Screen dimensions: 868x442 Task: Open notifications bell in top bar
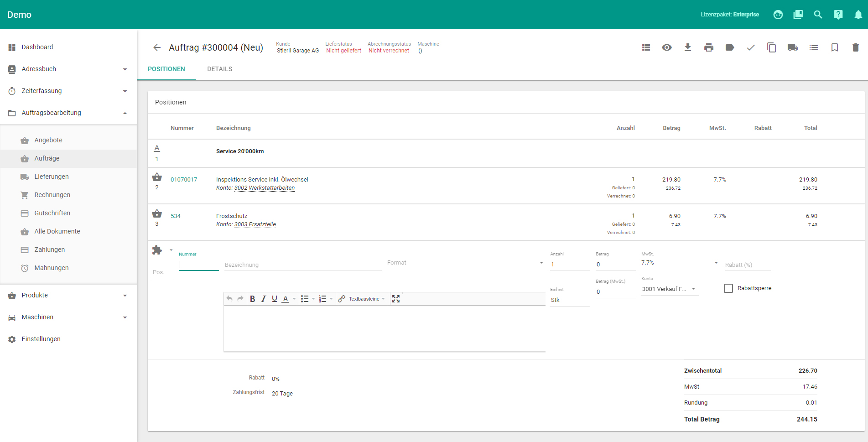[x=858, y=15]
